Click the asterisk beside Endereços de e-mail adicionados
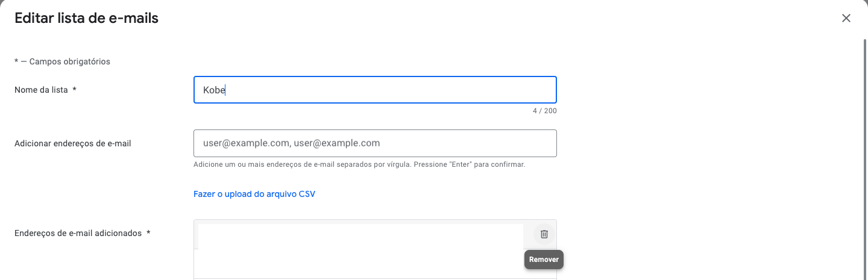Viewport: 868px width, 280px height. (148, 233)
